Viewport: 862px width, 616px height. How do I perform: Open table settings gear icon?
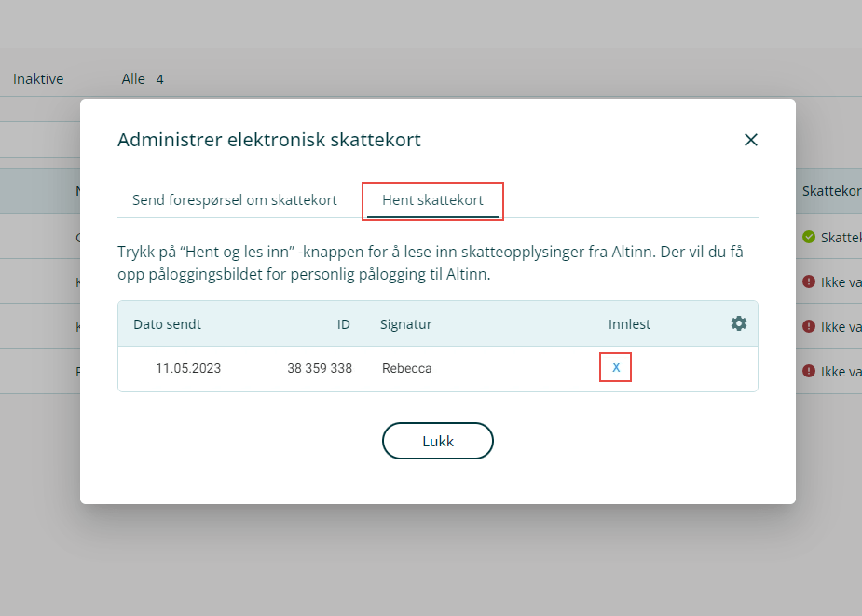pos(738,323)
